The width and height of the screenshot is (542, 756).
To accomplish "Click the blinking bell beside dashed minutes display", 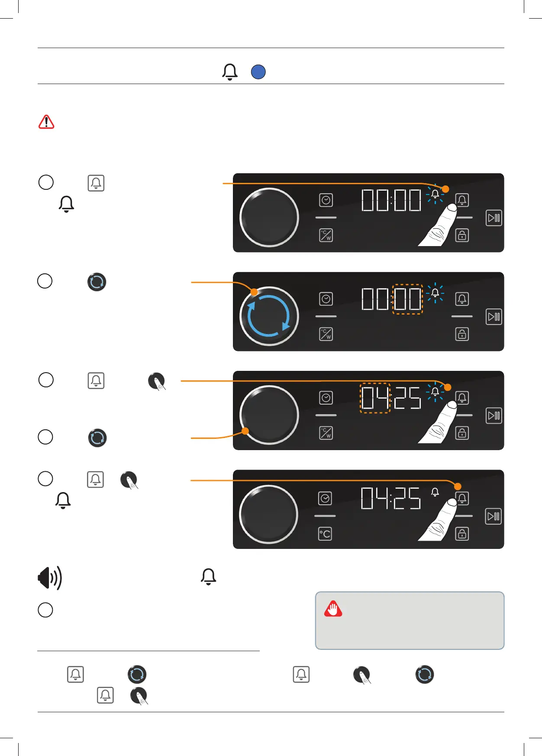I will [435, 293].
